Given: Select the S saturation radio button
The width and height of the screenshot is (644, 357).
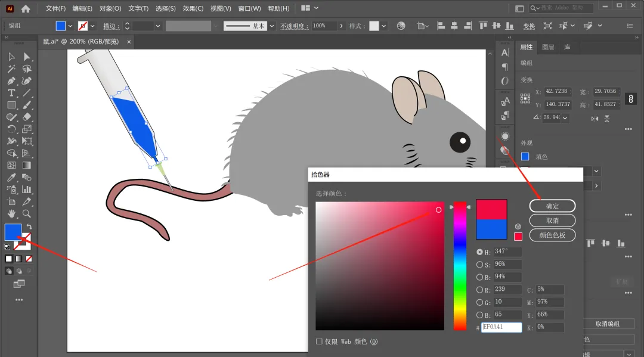Looking at the screenshot, I should coord(480,265).
